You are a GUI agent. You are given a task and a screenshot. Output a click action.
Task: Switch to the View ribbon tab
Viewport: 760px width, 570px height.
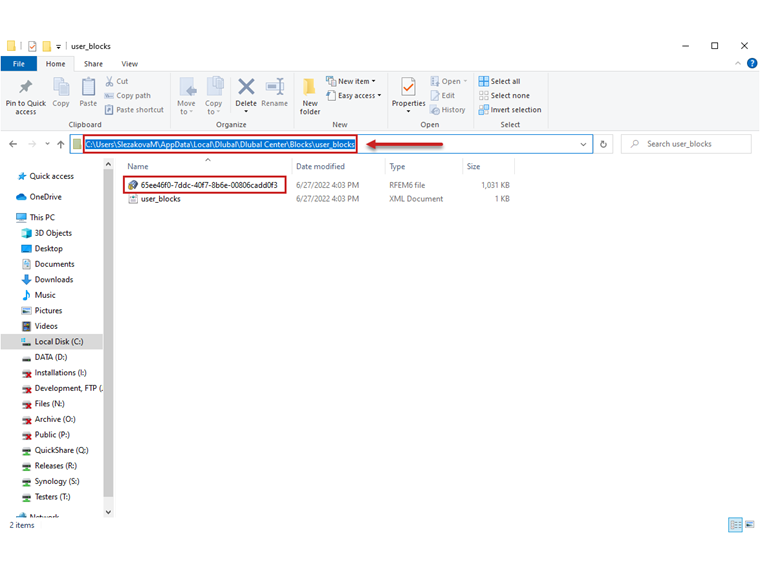(129, 63)
